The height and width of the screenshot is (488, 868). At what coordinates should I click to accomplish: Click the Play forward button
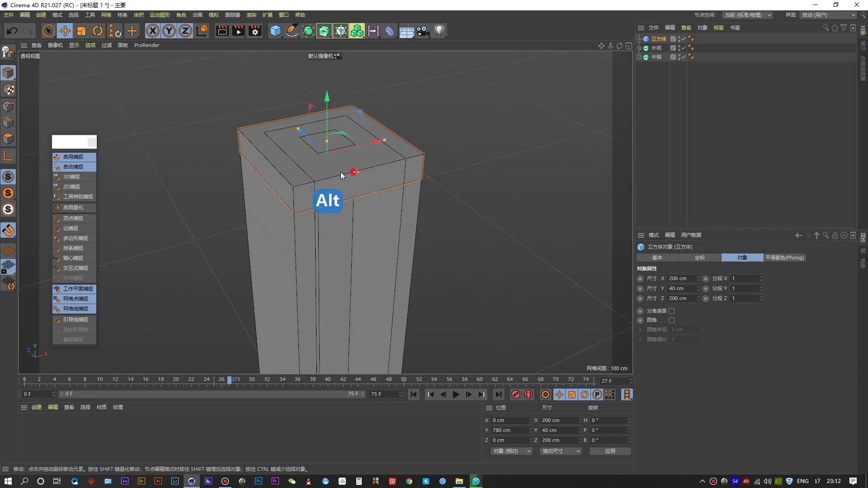pyautogui.click(x=456, y=394)
